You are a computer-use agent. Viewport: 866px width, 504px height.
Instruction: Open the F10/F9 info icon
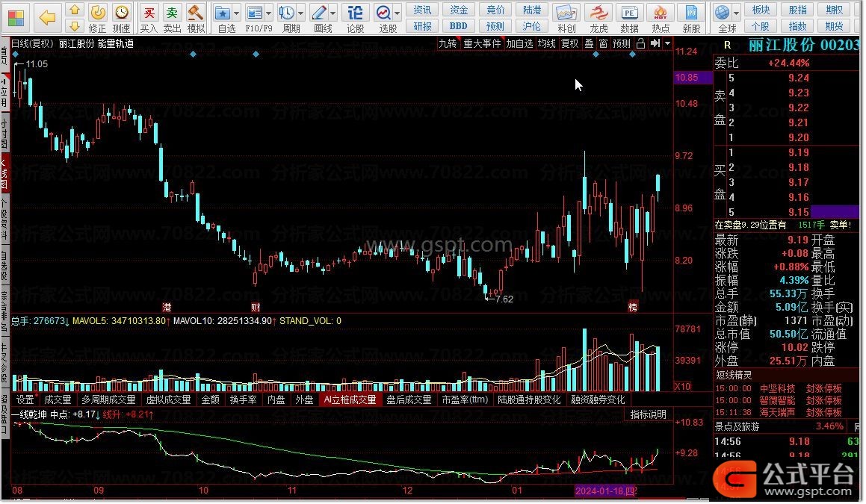[255, 12]
